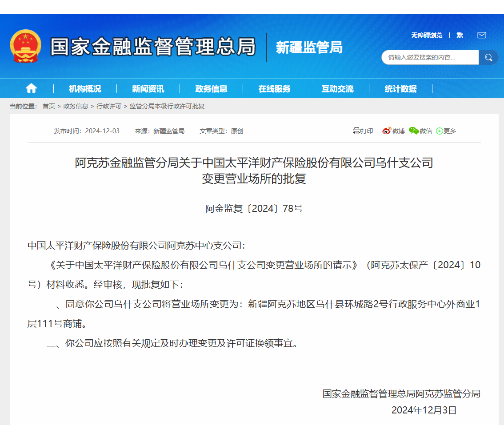Image resolution: width=504 pixels, height=425 pixels.
Task: Click article type 文章类型：原创
Action: pyautogui.click(x=221, y=131)
